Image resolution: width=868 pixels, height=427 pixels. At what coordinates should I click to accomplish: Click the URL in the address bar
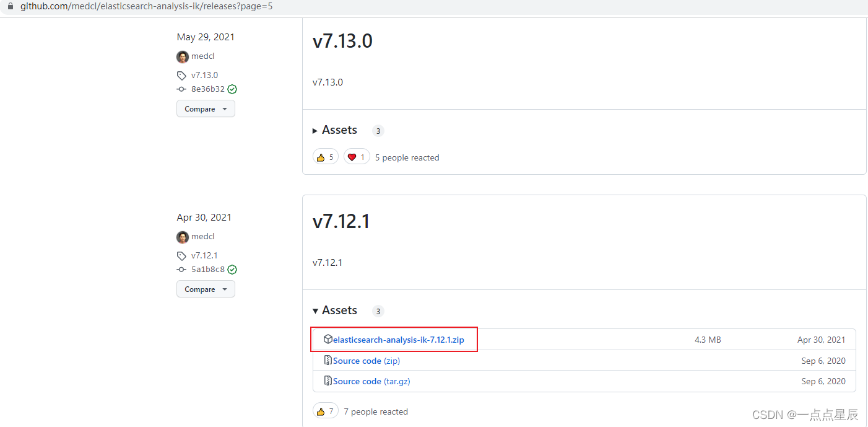click(x=146, y=6)
